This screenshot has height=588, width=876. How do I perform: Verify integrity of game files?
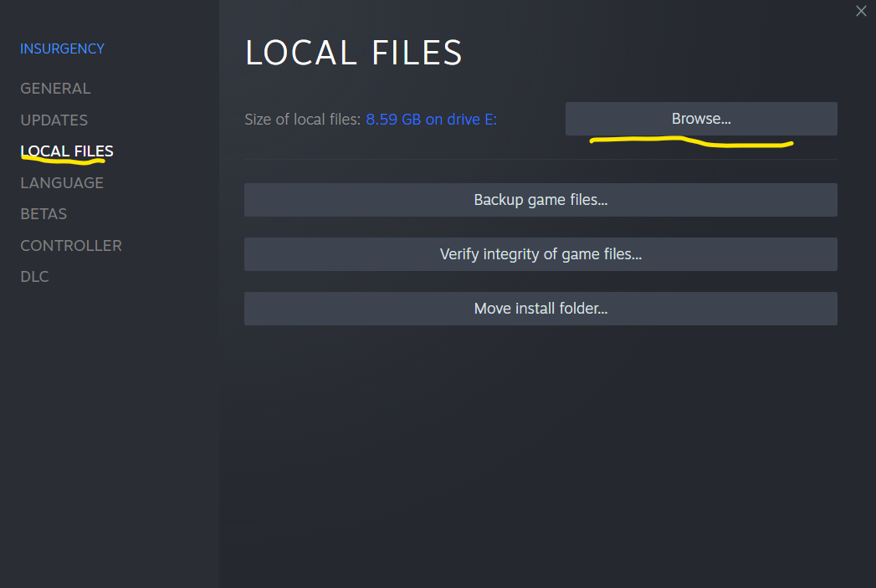pyautogui.click(x=540, y=254)
